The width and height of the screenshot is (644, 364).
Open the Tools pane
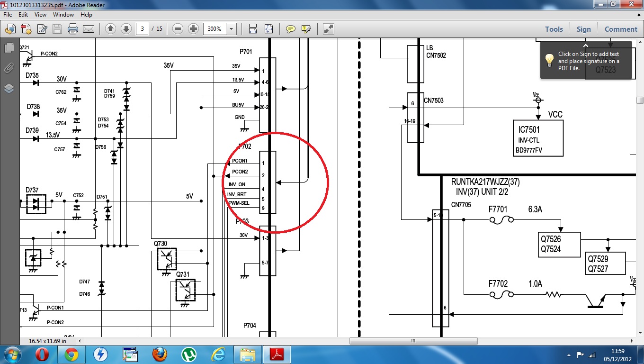click(554, 29)
